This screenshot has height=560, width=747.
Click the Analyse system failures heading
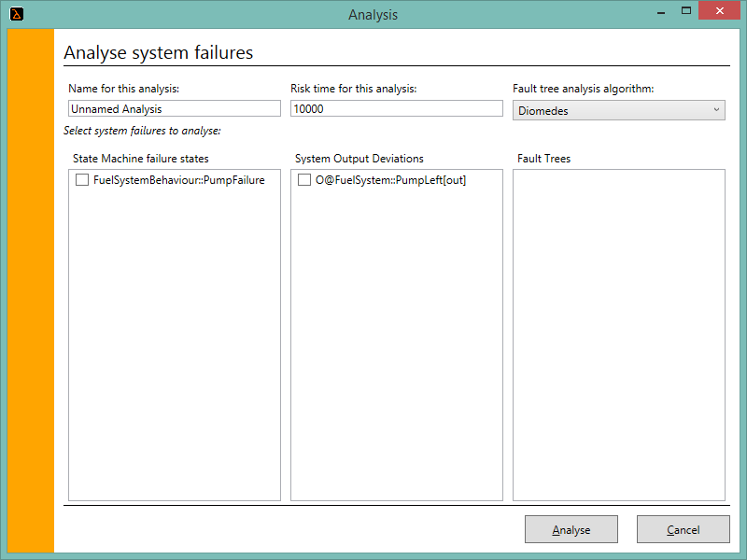coord(159,52)
